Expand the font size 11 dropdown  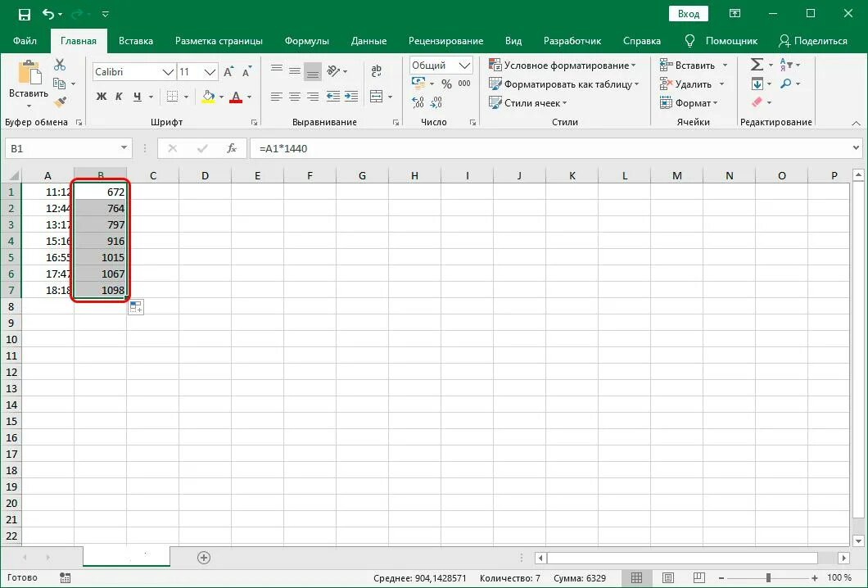coord(210,72)
